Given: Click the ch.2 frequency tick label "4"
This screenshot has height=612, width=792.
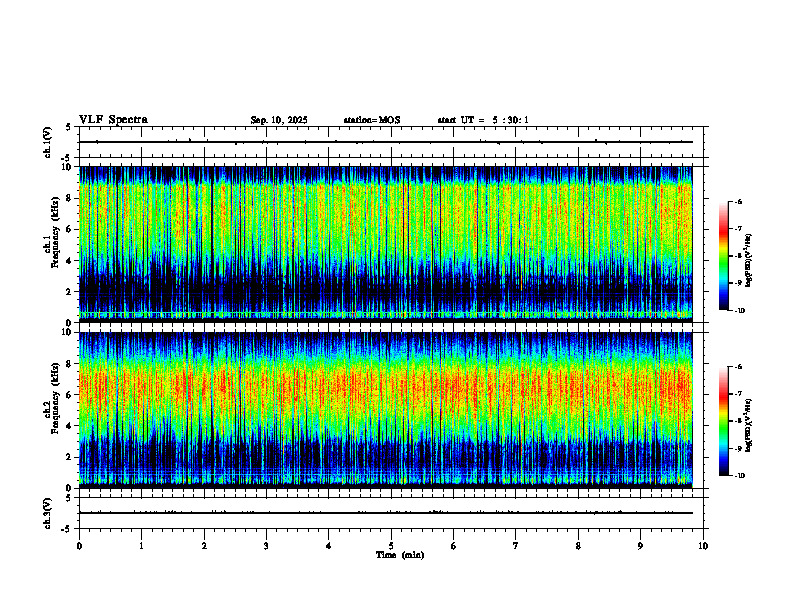Looking at the screenshot, I should click(70, 426).
